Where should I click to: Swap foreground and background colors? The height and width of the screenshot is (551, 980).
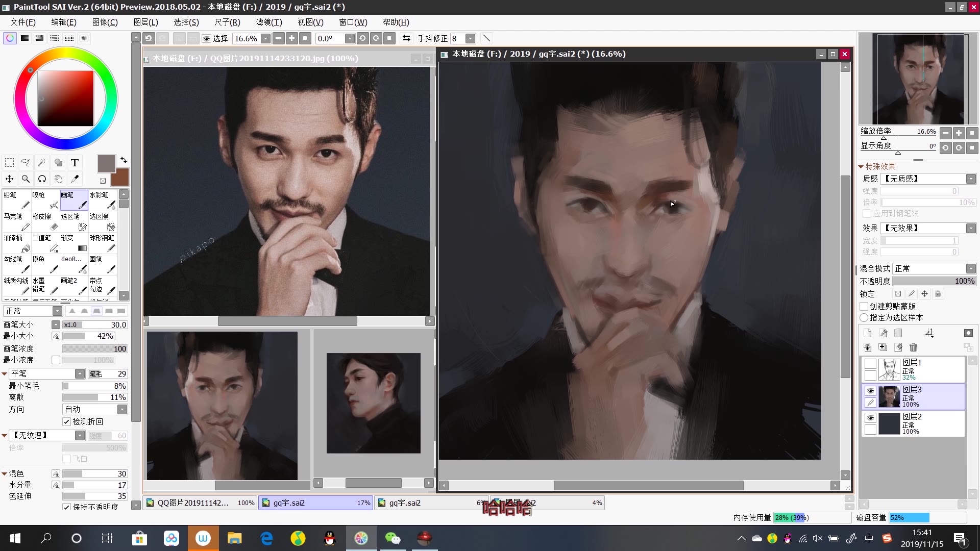pos(123,160)
